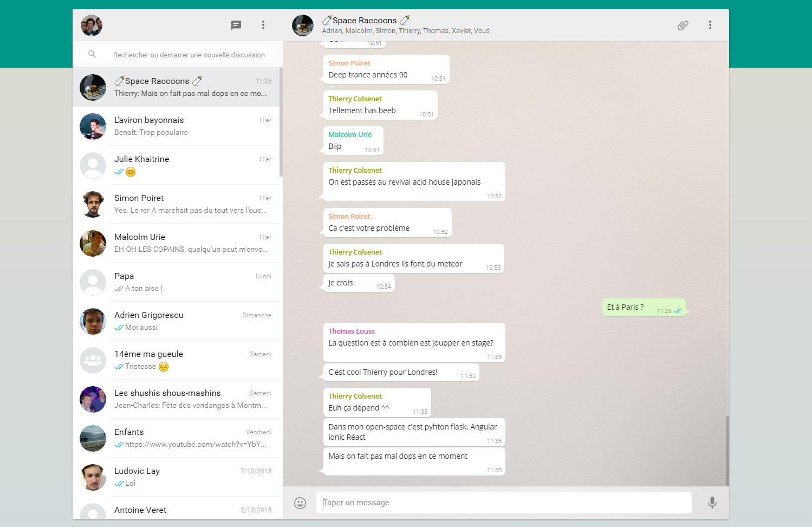Click the attach file paperclip icon
The height and width of the screenshot is (527, 812).
click(683, 25)
